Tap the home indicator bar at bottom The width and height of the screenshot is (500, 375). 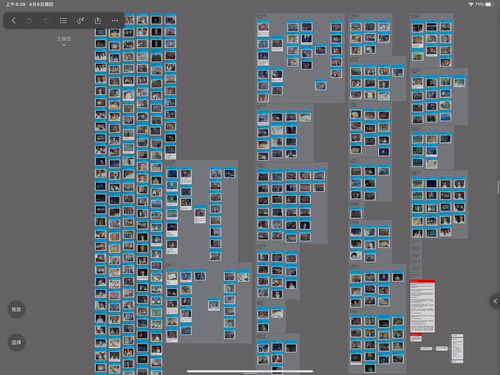coord(250,371)
